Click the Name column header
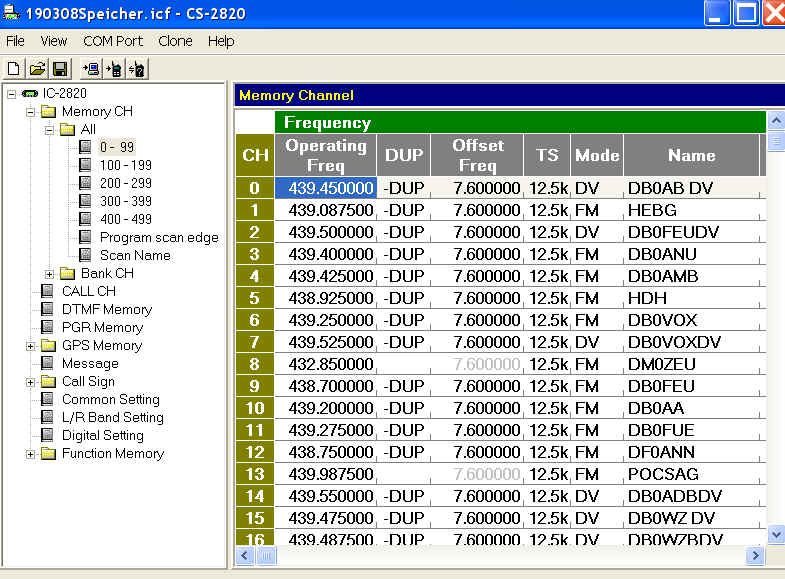The height and width of the screenshot is (579, 785). click(x=691, y=155)
